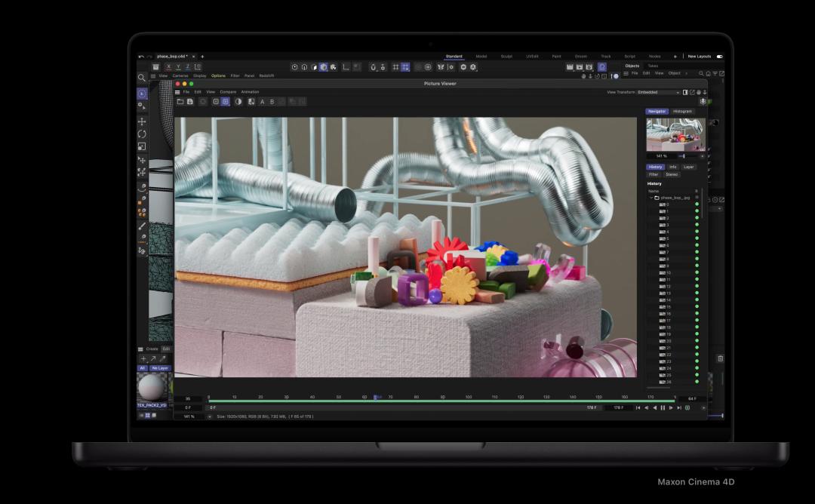Toggle green status dot for frame 0
Screen dimensions: 815x504
click(697, 204)
